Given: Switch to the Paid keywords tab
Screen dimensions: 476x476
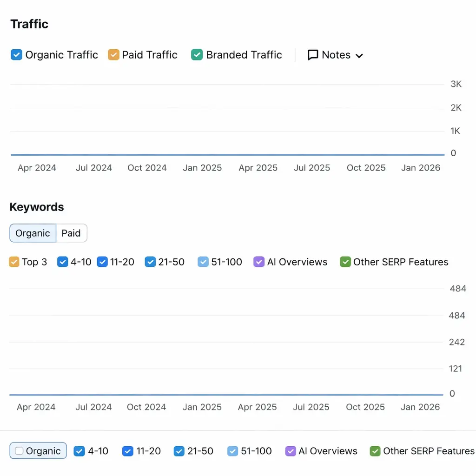Looking at the screenshot, I should pyautogui.click(x=71, y=233).
